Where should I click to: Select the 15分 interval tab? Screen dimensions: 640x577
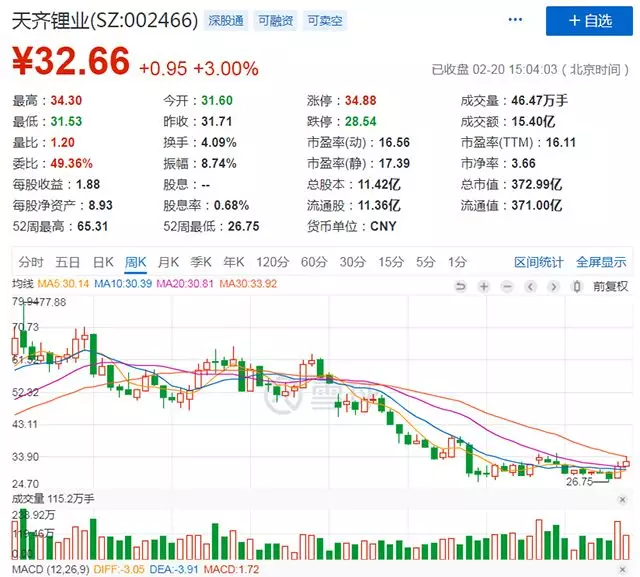coord(391,262)
